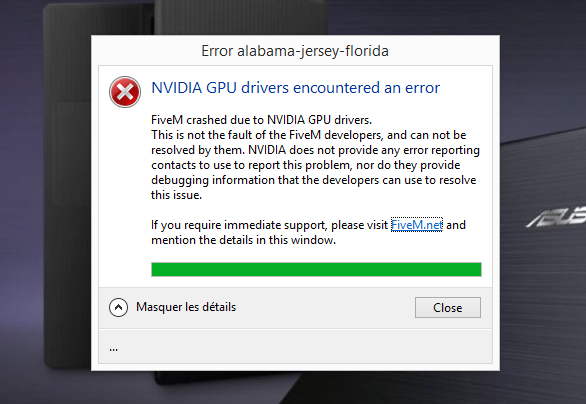Viewport: 586px width, 404px height.
Task: Open the FiveM.net support link
Action: (x=417, y=225)
